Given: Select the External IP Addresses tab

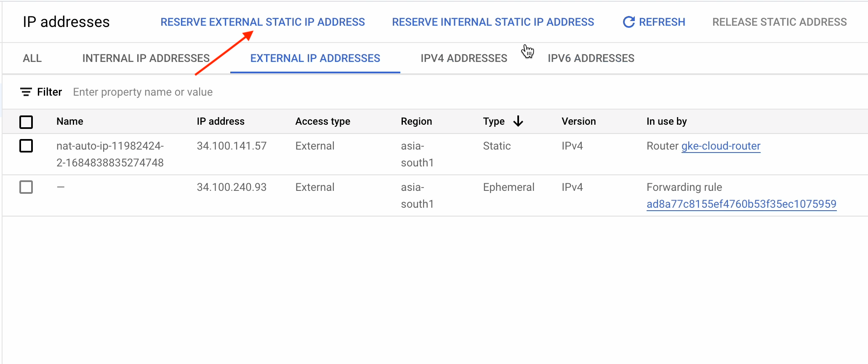Looking at the screenshot, I should (315, 58).
